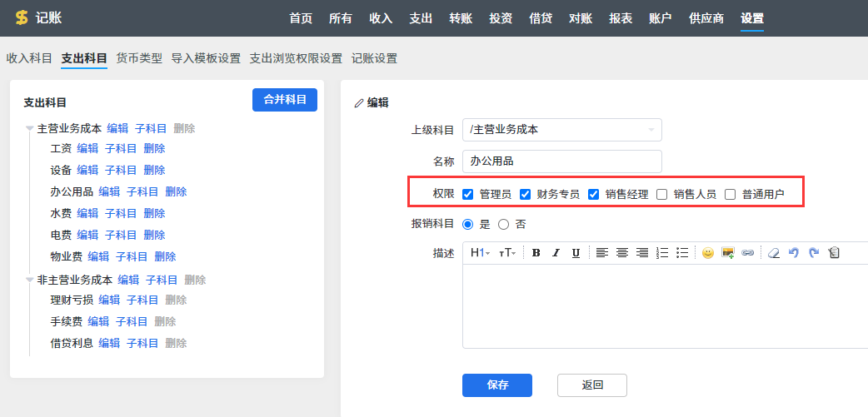Switch to the 货币类型 tab
The image size is (868, 417).
(x=139, y=58)
